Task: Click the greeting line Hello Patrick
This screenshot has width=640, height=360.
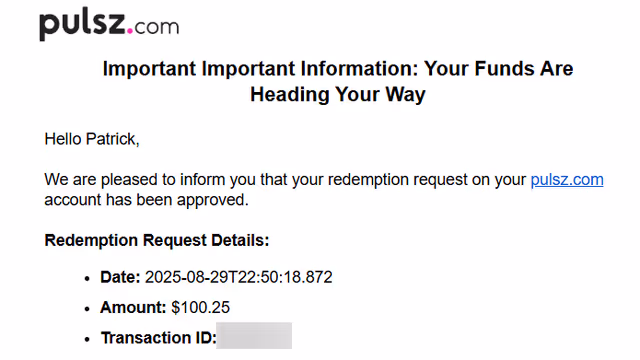Action: (92, 139)
